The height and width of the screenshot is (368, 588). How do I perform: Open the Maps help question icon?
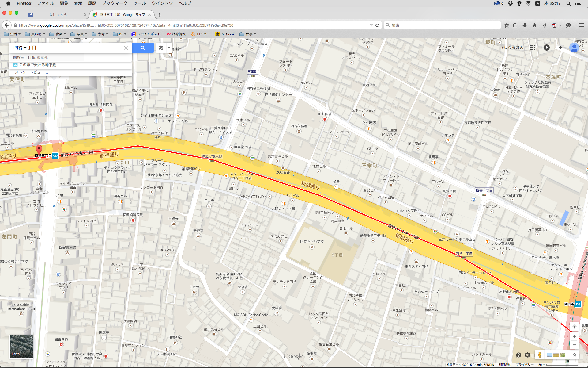(518, 355)
